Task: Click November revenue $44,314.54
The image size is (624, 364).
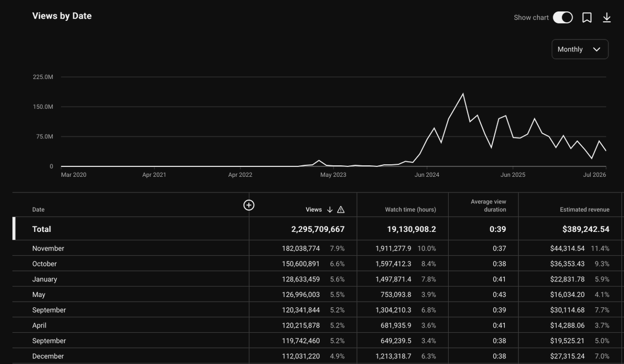Action: (567, 248)
